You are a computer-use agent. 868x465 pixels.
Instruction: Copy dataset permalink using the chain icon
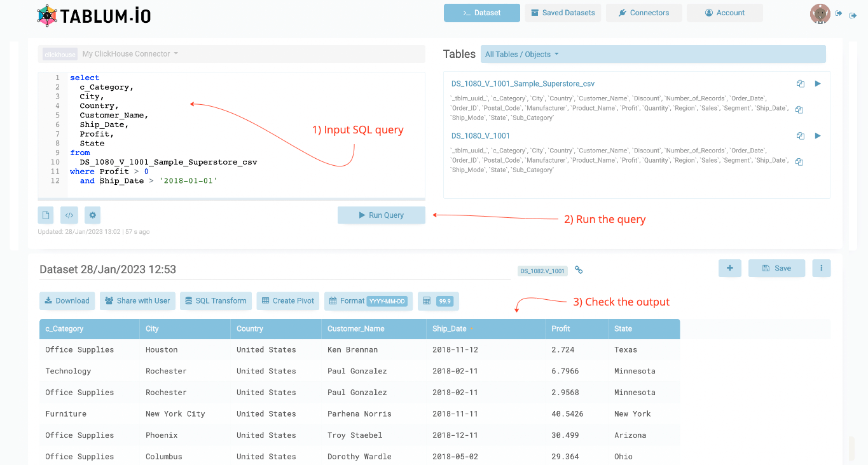pos(578,269)
